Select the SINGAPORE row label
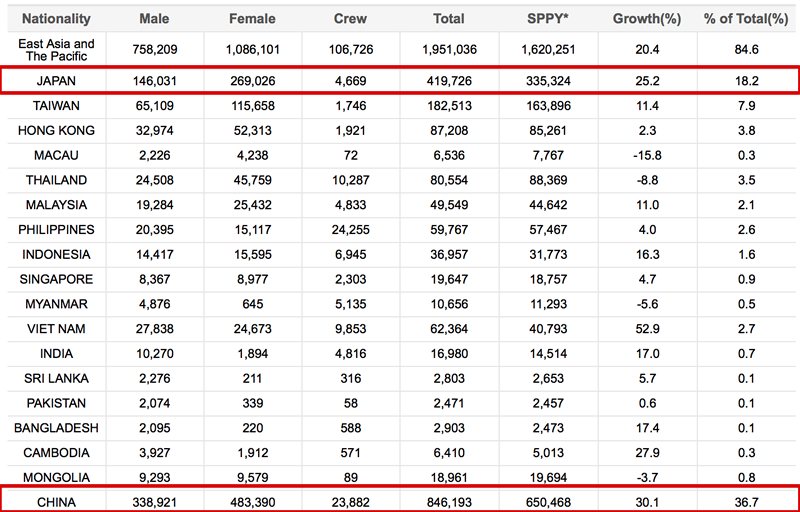 56,279
